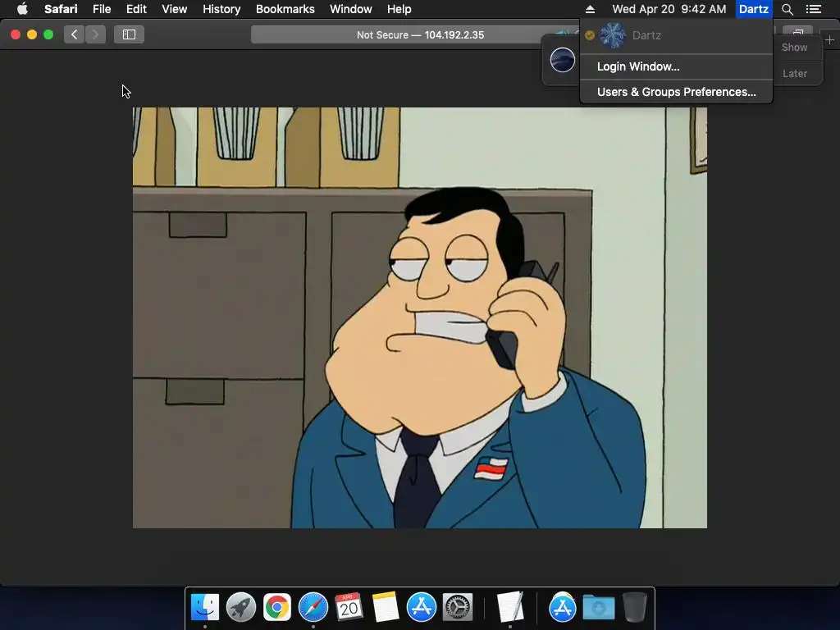Click Later on the notification
The image size is (840, 630).
[x=794, y=73]
